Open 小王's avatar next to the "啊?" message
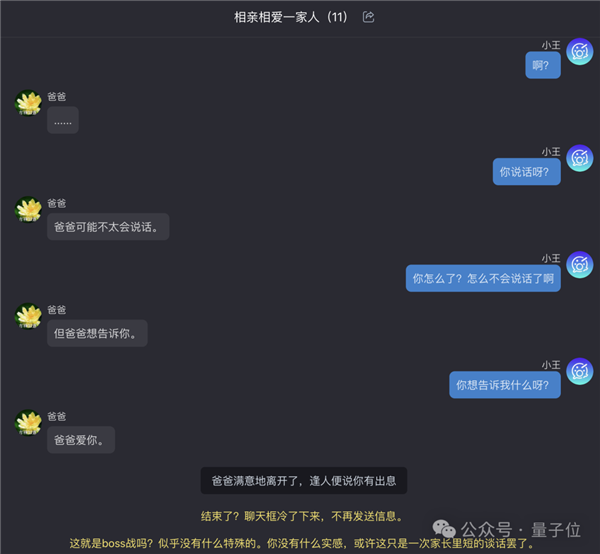Image resolution: width=600 pixels, height=554 pixels. coord(580,52)
